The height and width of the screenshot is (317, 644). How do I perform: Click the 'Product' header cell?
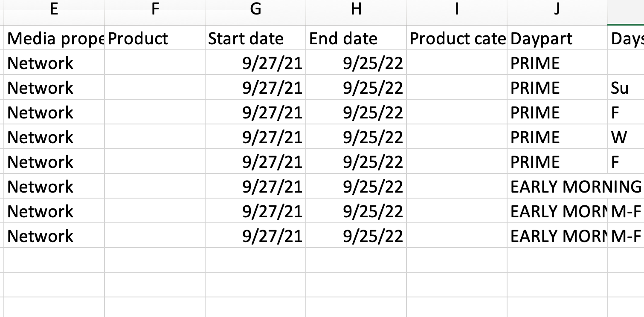[155, 38]
